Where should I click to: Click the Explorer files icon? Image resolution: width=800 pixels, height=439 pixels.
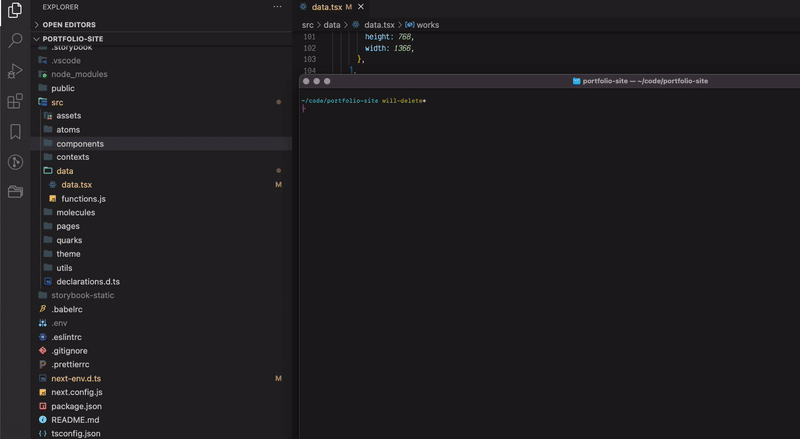[15, 11]
